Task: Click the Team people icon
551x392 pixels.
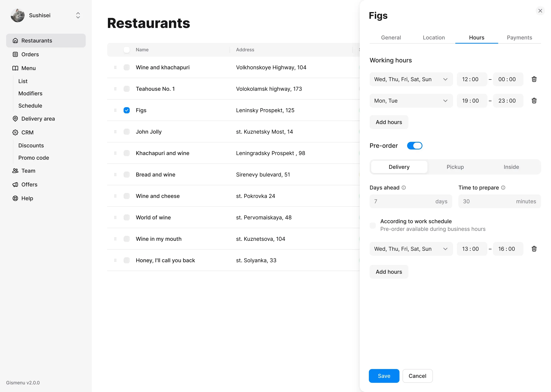Action: [15, 171]
